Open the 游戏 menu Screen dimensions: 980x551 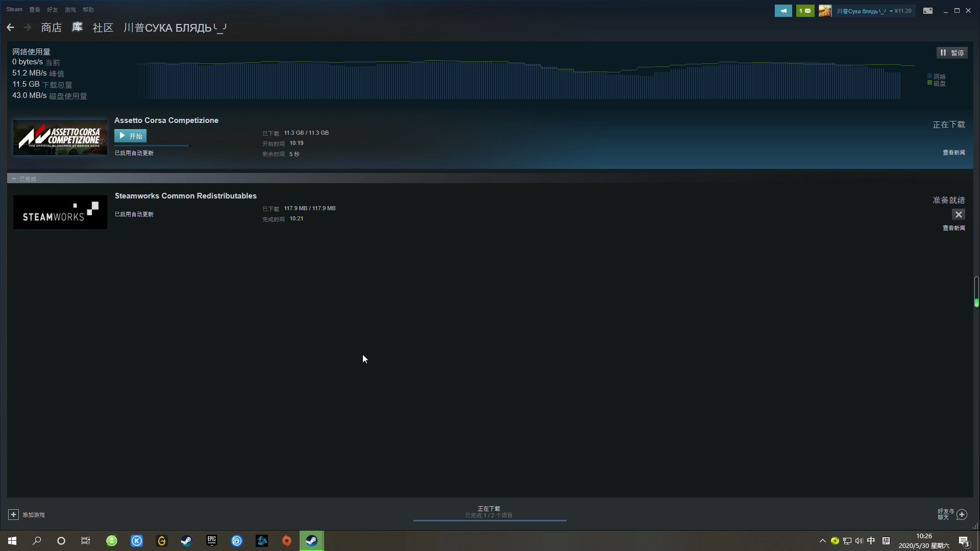coord(70,10)
